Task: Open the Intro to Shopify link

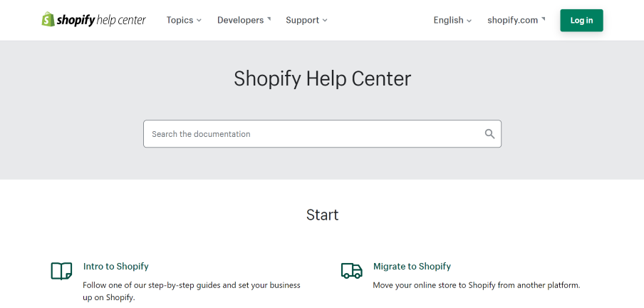Action: 116,266
